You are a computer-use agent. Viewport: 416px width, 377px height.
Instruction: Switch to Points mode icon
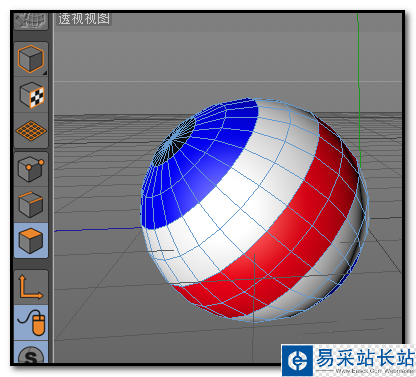click(31, 169)
